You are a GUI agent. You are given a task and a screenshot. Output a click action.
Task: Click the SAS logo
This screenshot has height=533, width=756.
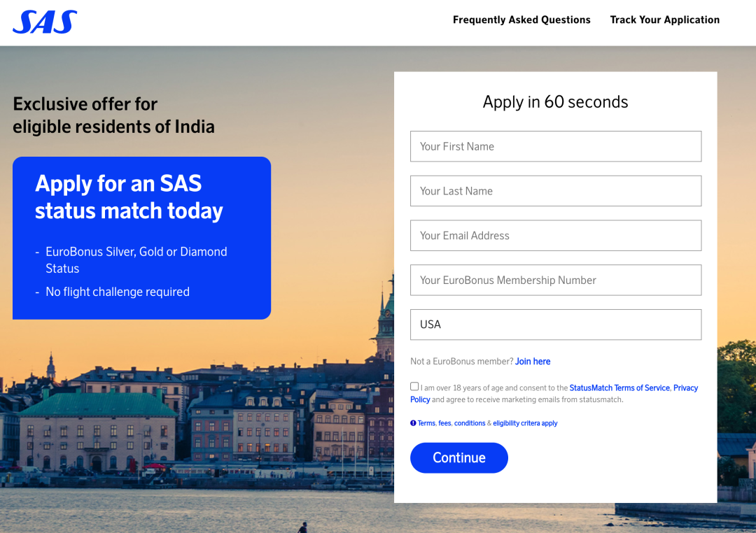point(45,22)
